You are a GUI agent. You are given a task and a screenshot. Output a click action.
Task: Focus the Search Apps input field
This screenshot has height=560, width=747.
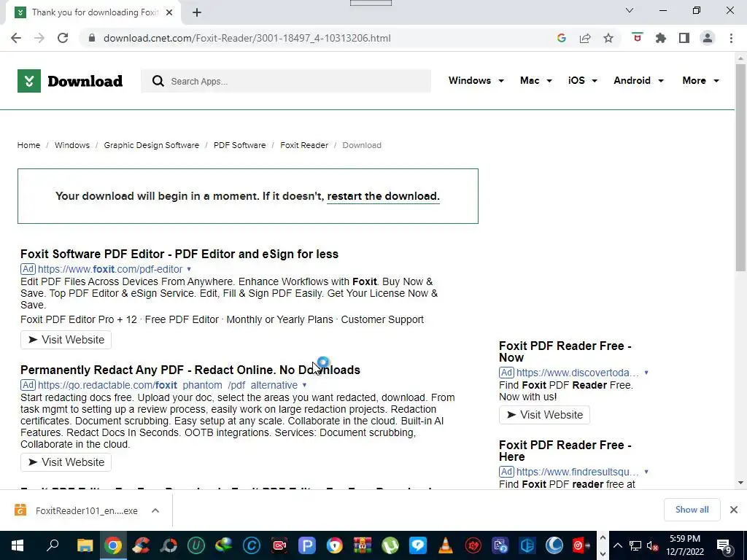point(286,81)
